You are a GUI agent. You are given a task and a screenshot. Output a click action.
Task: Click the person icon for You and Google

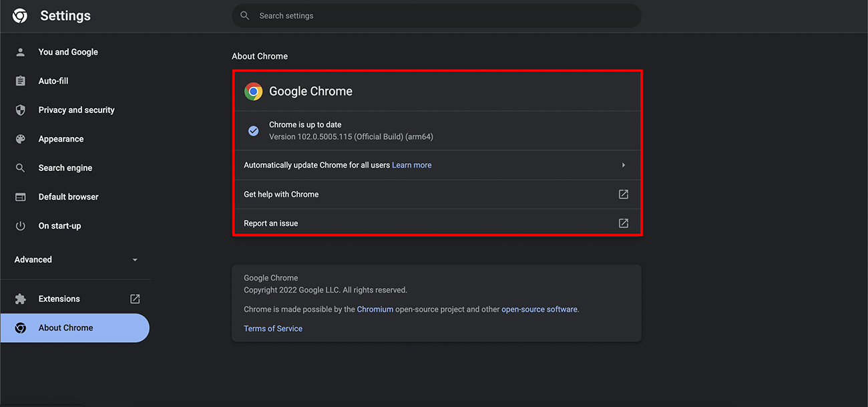[21, 52]
